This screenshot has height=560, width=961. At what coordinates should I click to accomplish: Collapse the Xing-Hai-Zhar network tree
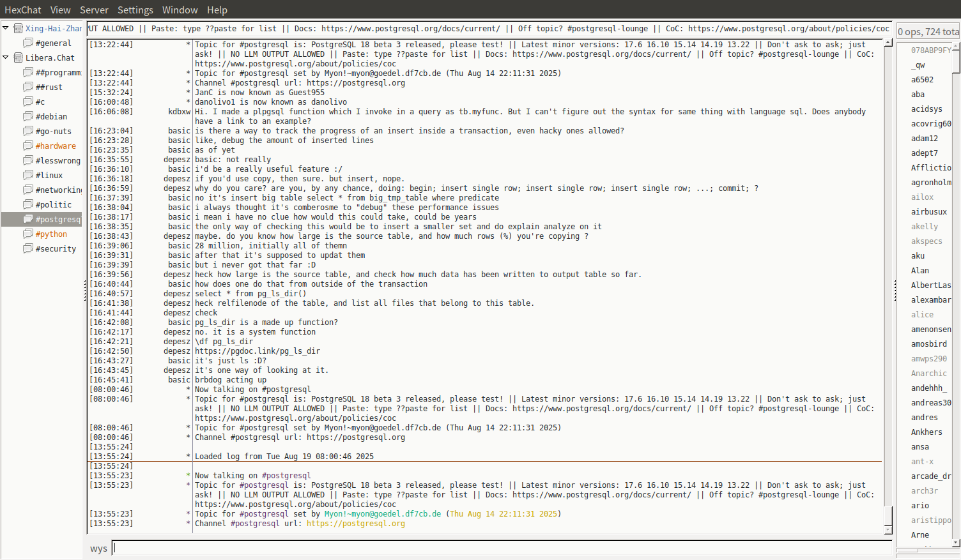click(6, 28)
